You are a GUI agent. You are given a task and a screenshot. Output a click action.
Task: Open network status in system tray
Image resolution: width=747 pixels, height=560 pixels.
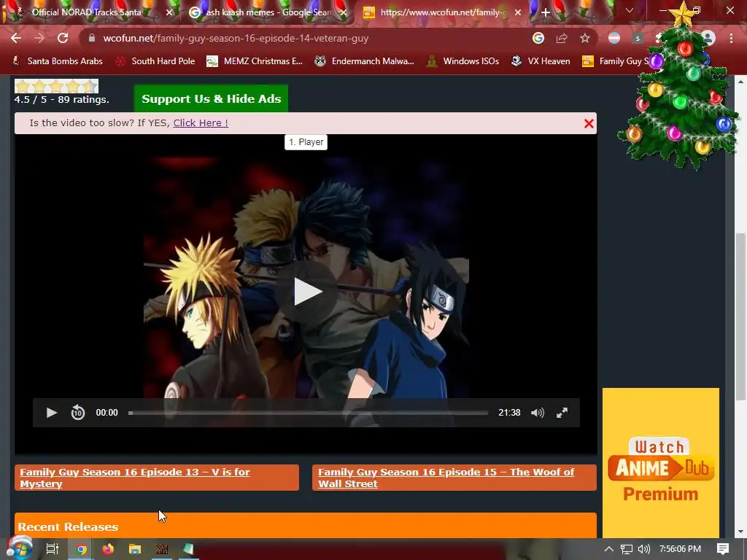pos(627,549)
